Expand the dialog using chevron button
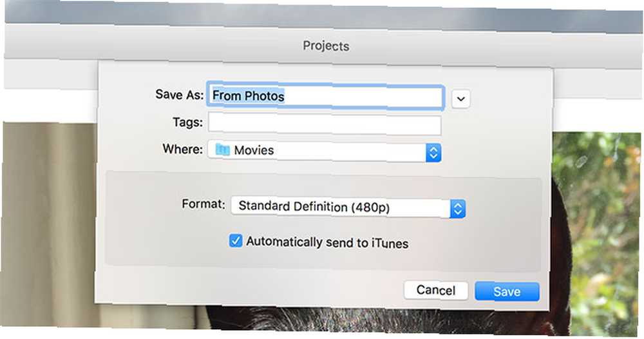Viewport: 644px width, 339px height. (461, 99)
